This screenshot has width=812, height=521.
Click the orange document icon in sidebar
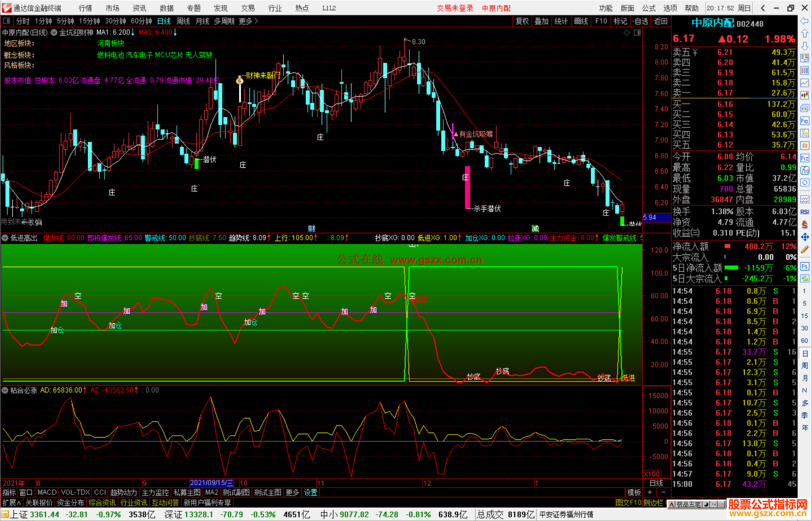(x=804, y=146)
